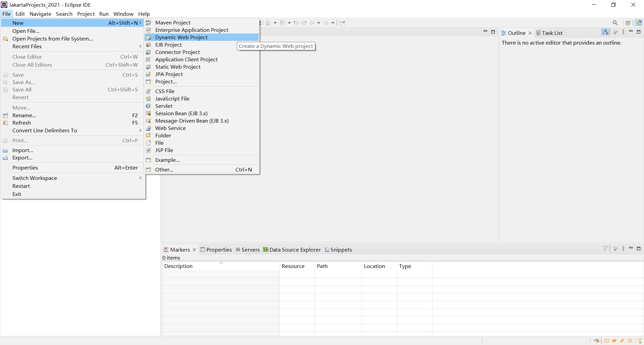Pick EJB Project from the submenu
The image size is (644, 345).
click(x=202, y=45)
